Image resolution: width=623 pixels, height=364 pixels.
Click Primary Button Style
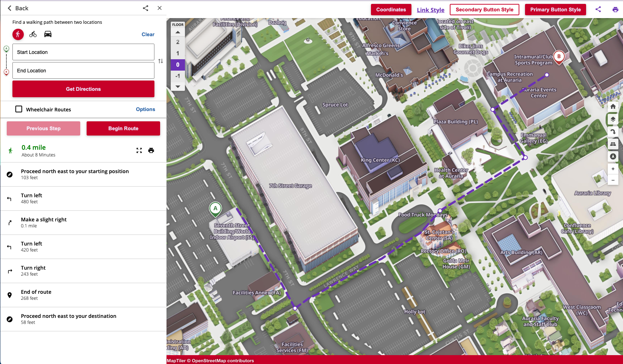pyautogui.click(x=556, y=10)
